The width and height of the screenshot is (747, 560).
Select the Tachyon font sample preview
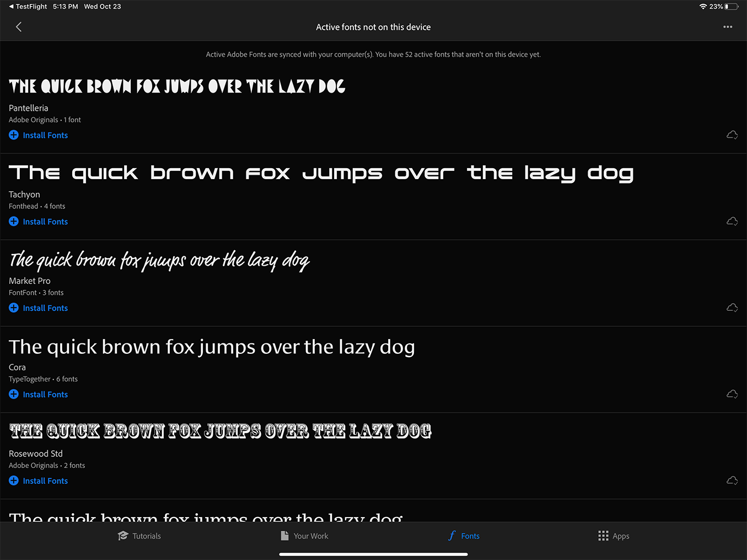click(x=321, y=173)
